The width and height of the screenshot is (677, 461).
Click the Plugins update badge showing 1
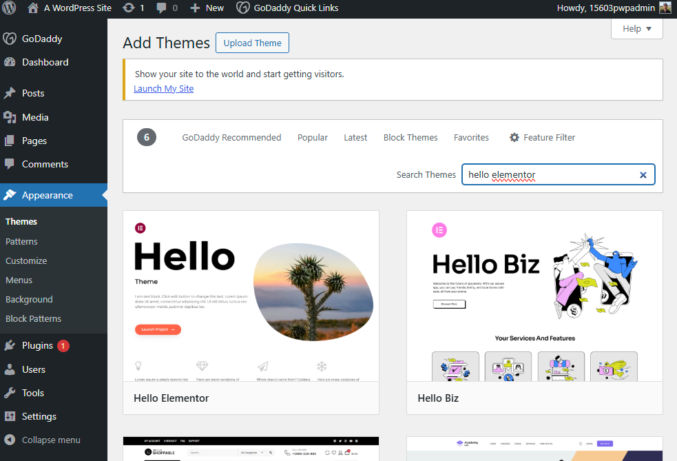(63, 346)
